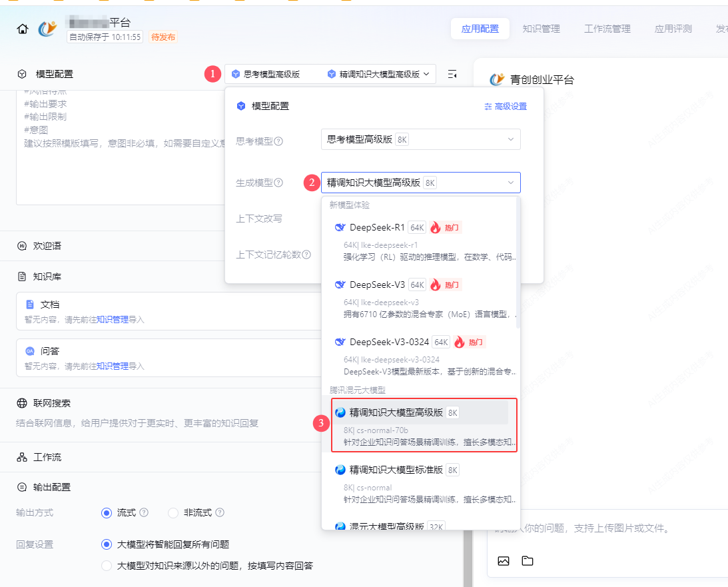Upload an image via picture icon

click(504, 561)
